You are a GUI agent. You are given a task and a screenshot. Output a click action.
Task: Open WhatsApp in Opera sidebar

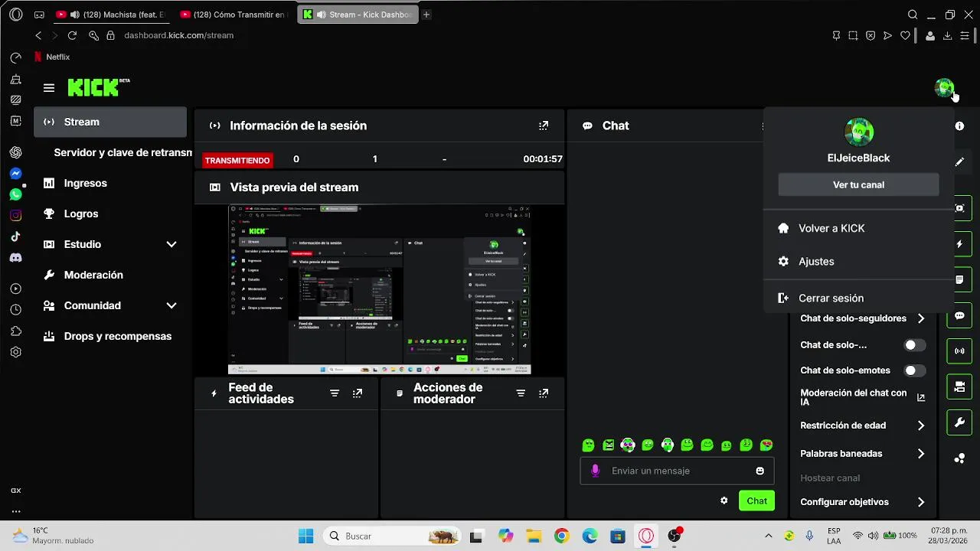tap(15, 194)
